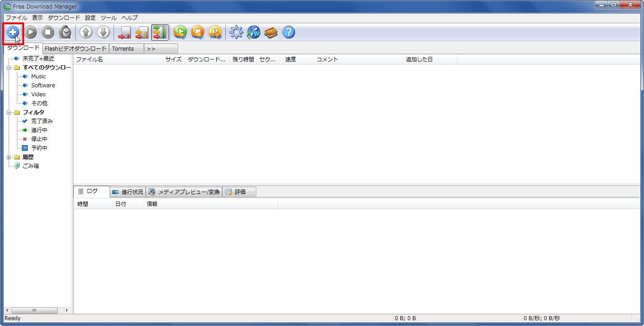
Task: Click the orange Stop All downloads icon
Action: [198, 32]
